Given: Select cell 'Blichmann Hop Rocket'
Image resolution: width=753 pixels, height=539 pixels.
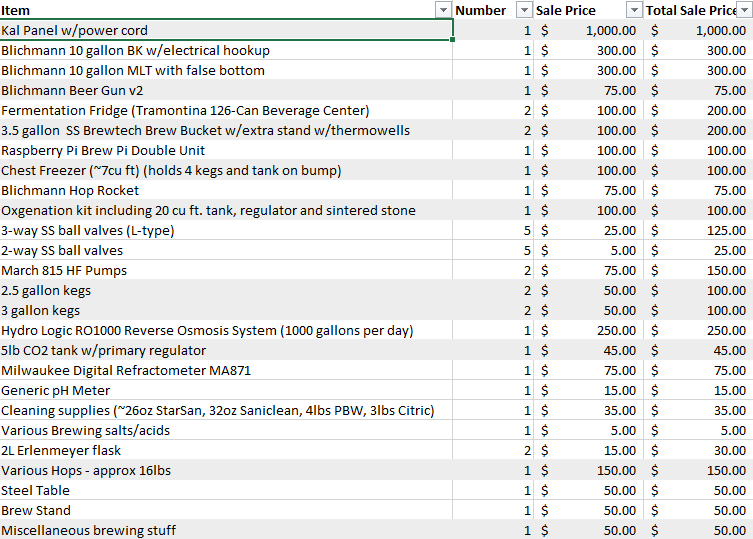Looking at the screenshot, I should point(226,190).
